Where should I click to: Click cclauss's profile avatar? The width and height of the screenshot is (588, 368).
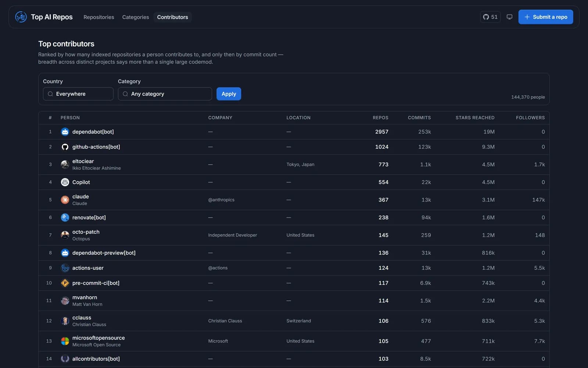click(x=65, y=321)
